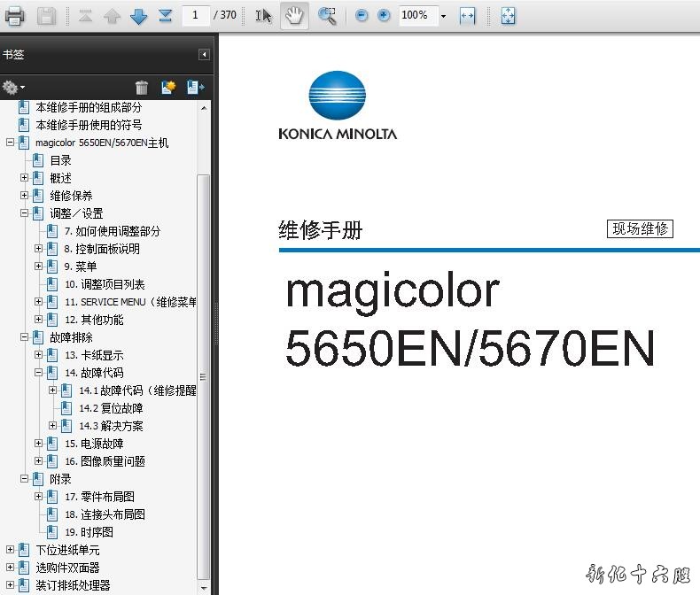Open the 14.2 复位故障 bookmark
This screenshot has height=595, width=700.
[111, 408]
